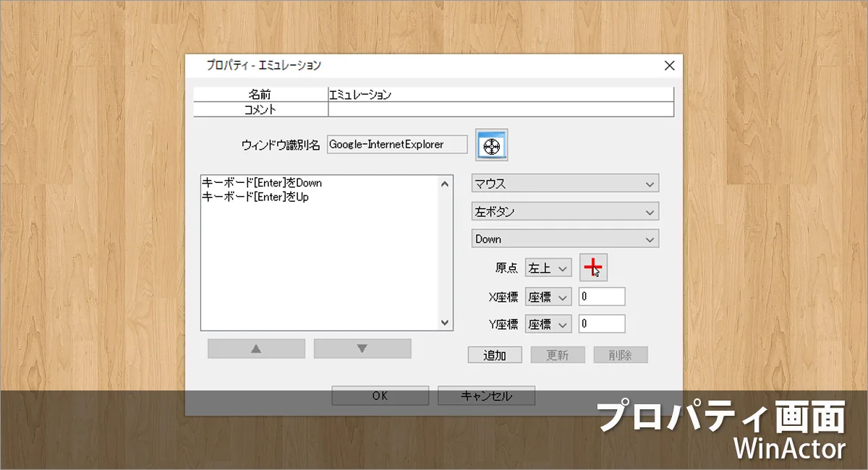
Task: Click the ウィンドウ識別名 field
Action: pos(397,145)
